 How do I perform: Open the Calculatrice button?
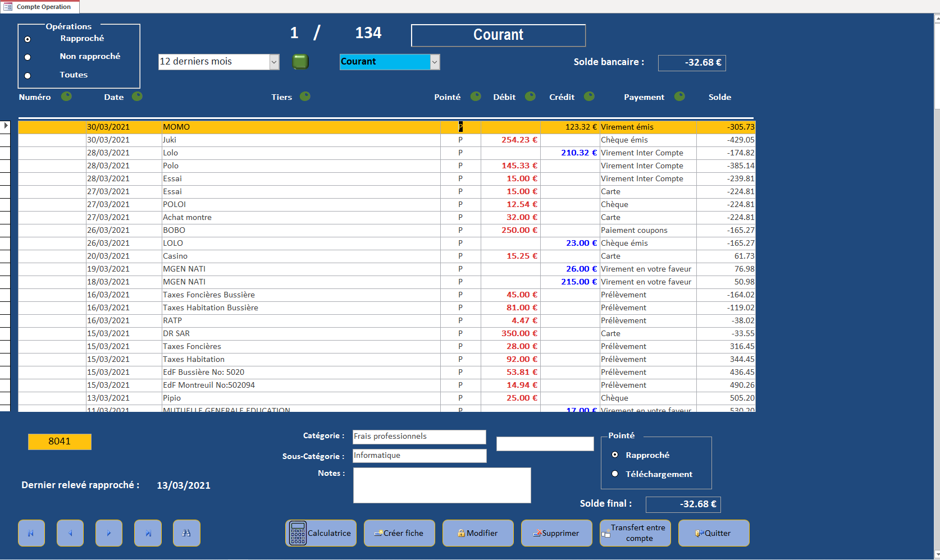pos(321,533)
